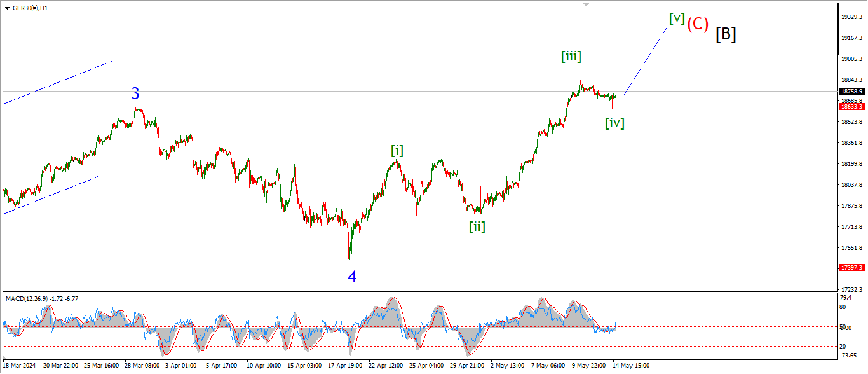Select the blue wave label 3

(135, 94)
